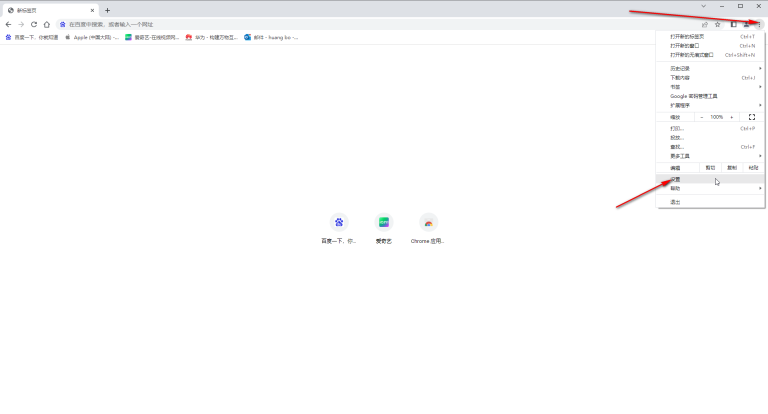
Task: Choose the Cast menu item
Action: (x=710, y=138)
